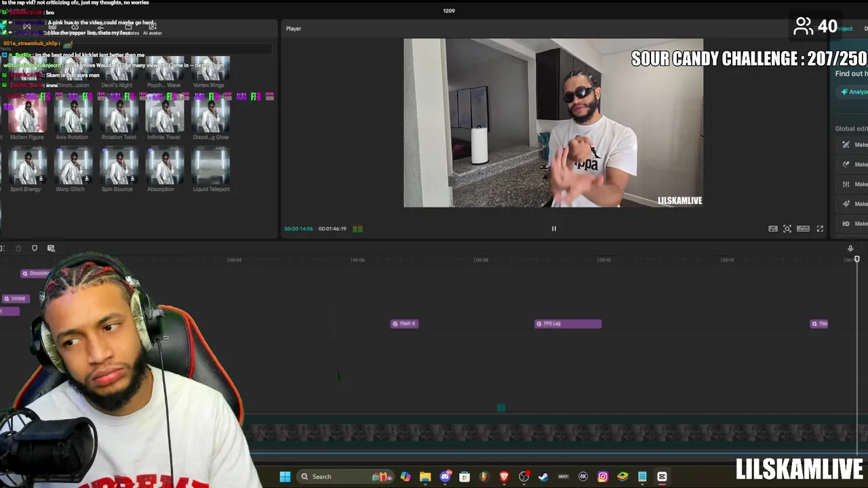
Task: Open OBS Studio from the taskbar
Action: pyautogui.click(x=524, y=476)
